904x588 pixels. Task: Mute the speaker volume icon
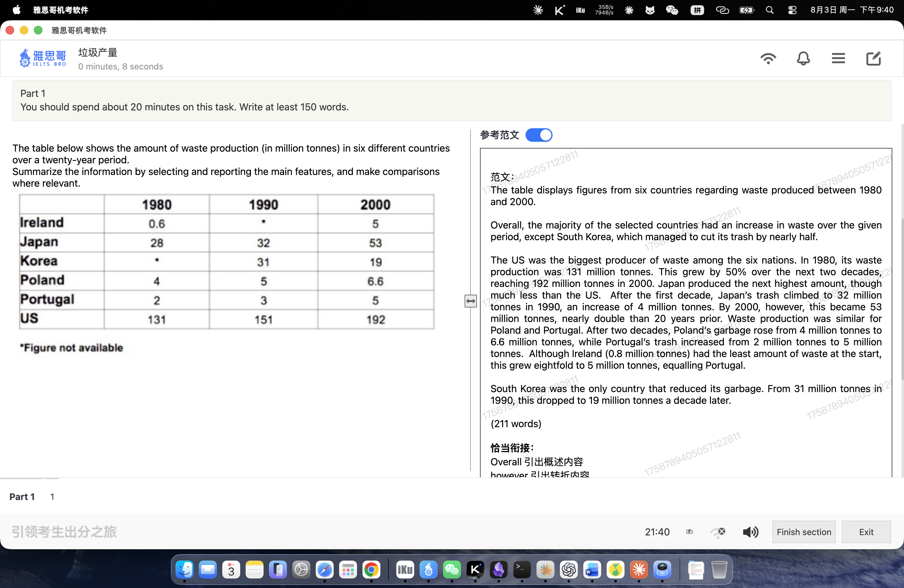click(x=750, y=532)
